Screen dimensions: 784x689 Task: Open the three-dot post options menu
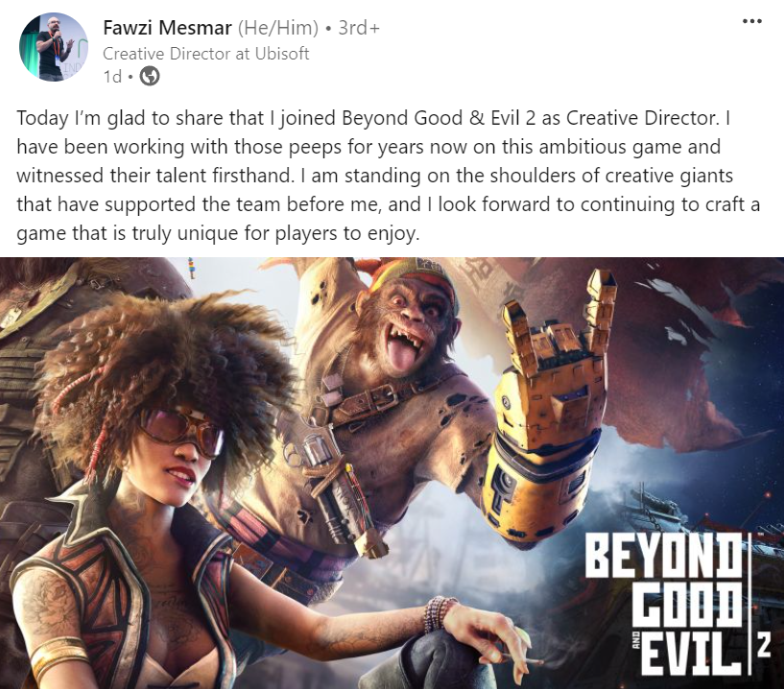(x=752, y=21)
